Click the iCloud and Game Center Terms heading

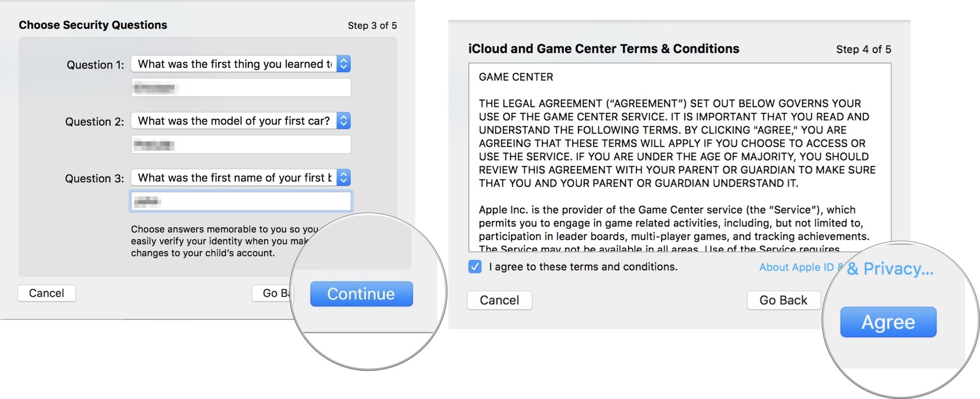(603, 49)
